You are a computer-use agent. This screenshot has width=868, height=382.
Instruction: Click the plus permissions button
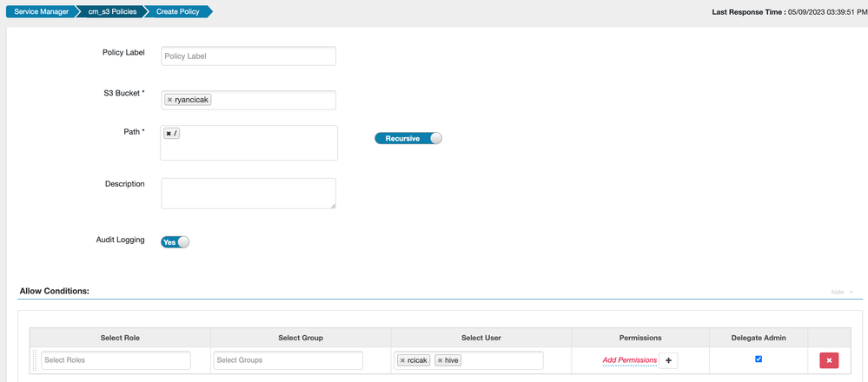click(x=668, y=360)
